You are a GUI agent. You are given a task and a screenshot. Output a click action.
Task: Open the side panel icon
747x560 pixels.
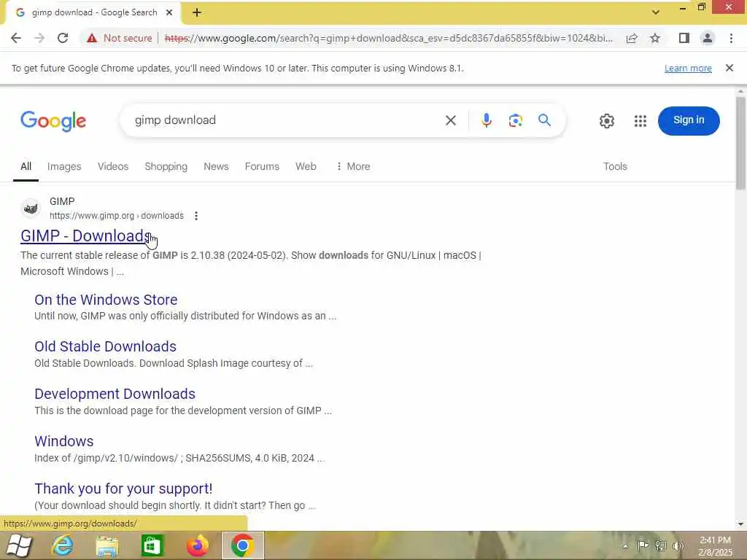point(684,38)
